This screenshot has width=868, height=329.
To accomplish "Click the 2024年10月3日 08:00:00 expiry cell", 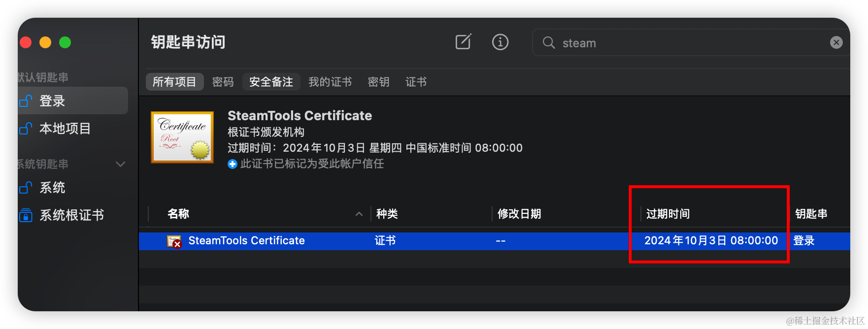I will 711,240.
